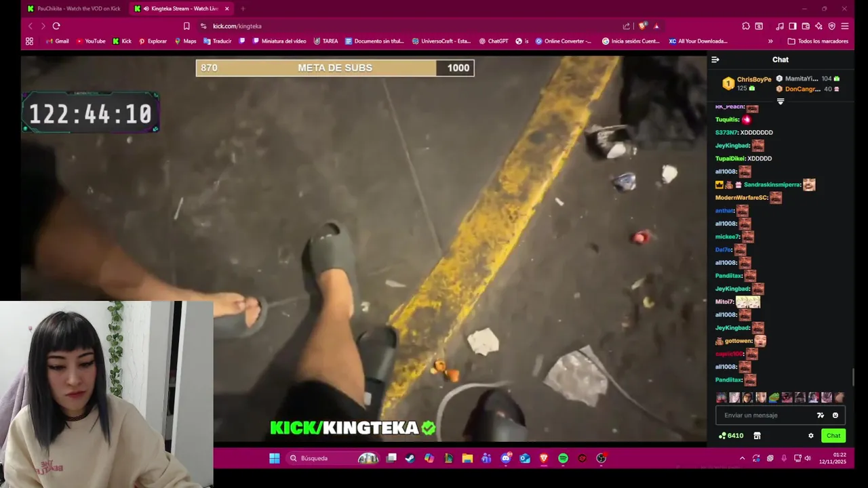The width and height of the screenshot is (868, 488).
Task: Open OBS Studio from taskbar
Action: [601, 458]
